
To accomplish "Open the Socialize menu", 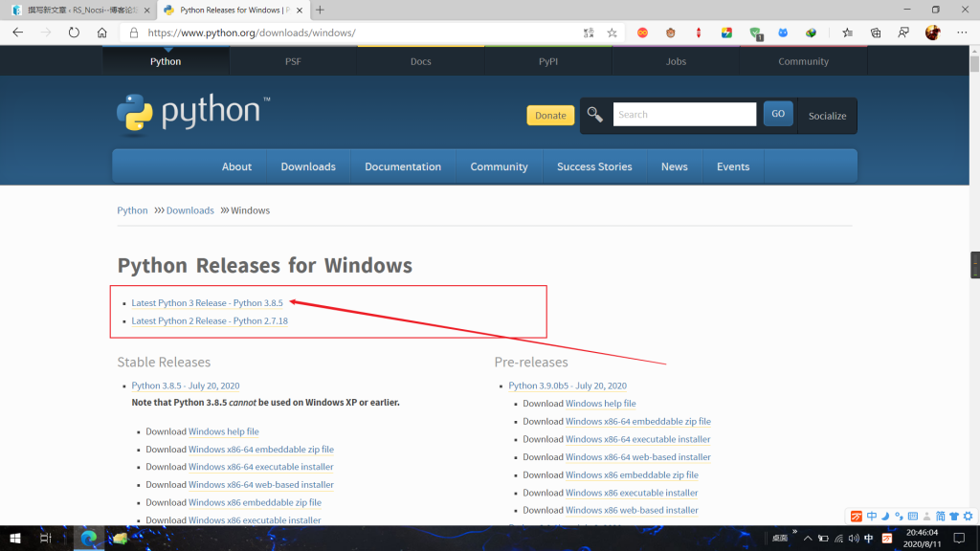I will [x=828, y=116].
